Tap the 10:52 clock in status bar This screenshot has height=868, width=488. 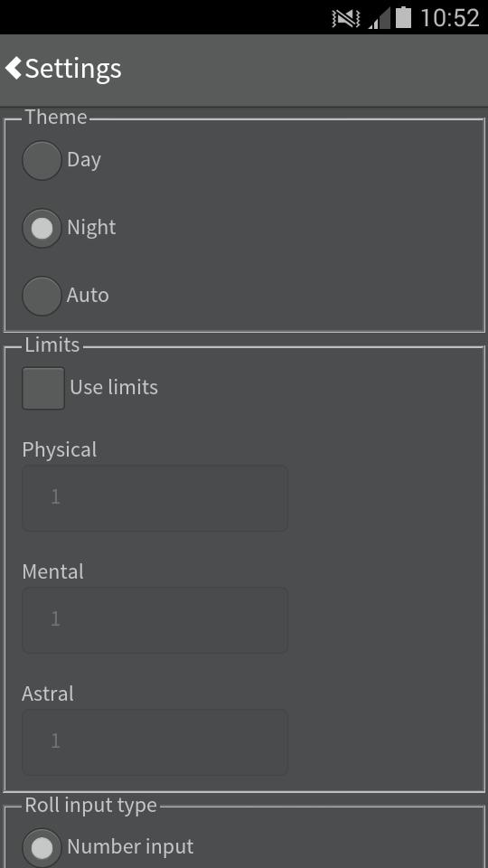point(450,18)
